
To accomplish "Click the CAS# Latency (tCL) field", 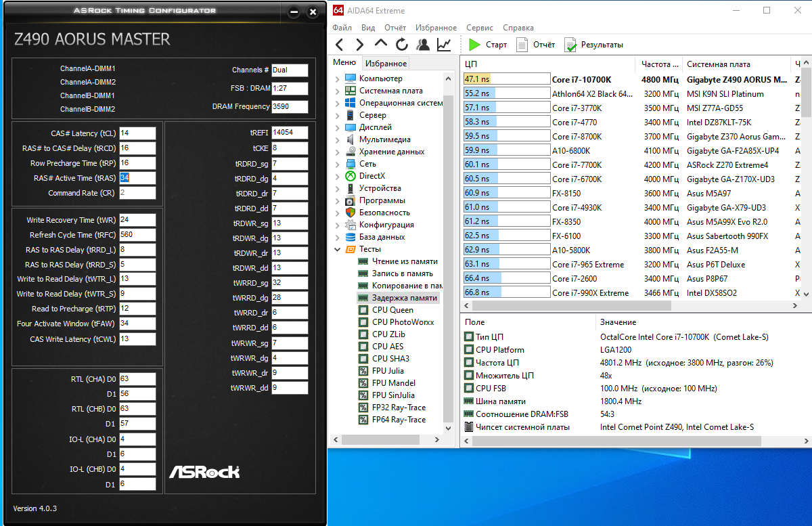I will pyautogui.click(x=137, y=133).
